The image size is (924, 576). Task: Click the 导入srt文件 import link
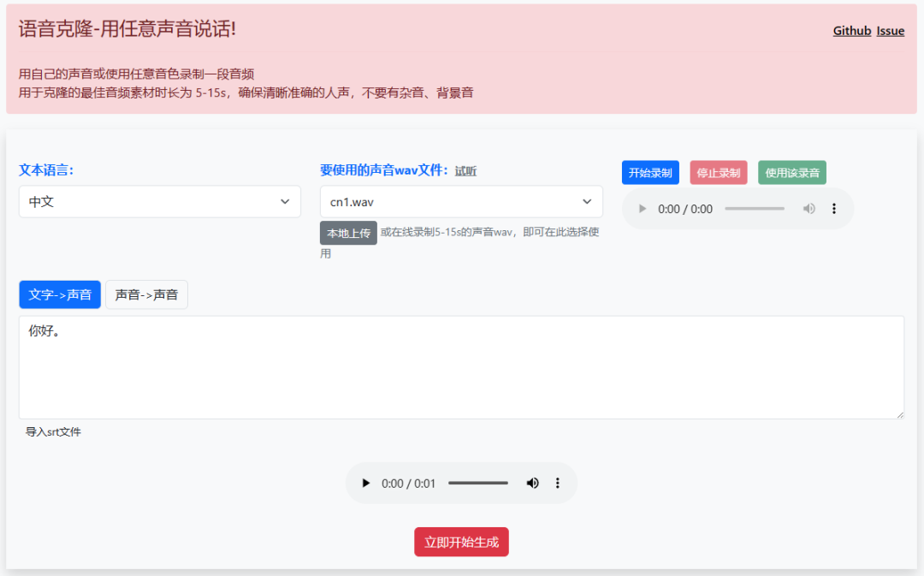[x=54, y=432]
